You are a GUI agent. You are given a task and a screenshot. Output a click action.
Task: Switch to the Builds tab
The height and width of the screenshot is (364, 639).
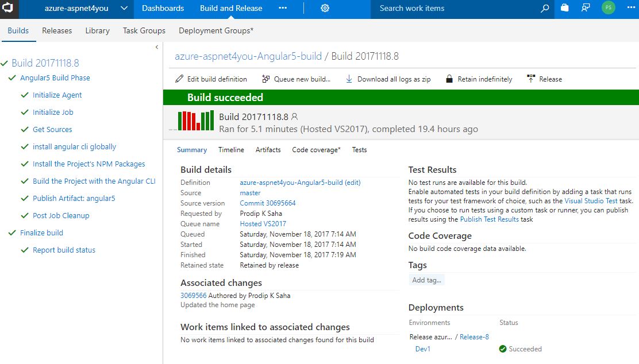(x=18, y=30)
